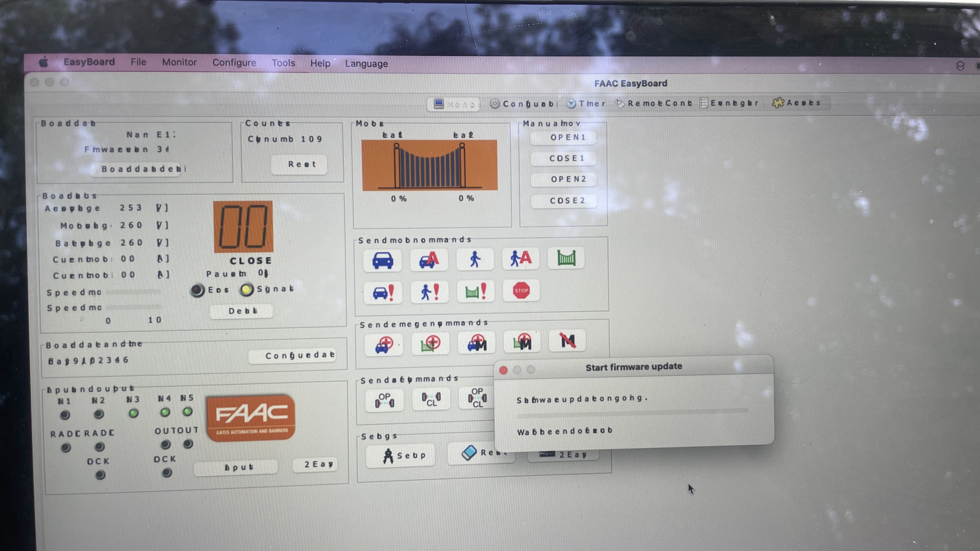Click the car with exclamation mark icon

tap(383, 293)
